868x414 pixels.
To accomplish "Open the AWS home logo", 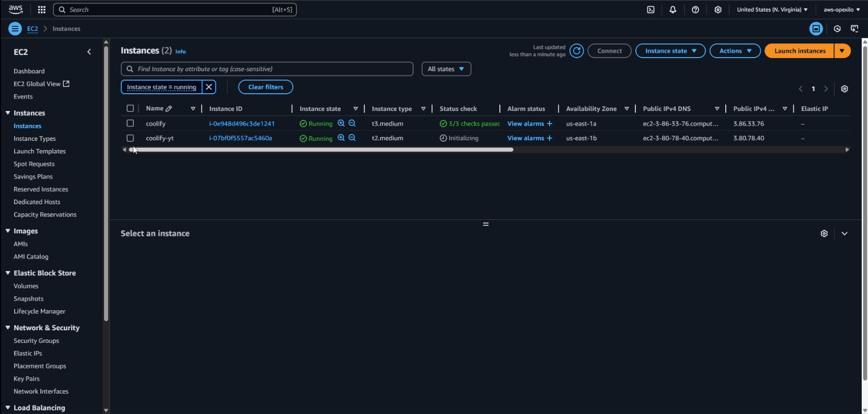I will tap(16, 9).
